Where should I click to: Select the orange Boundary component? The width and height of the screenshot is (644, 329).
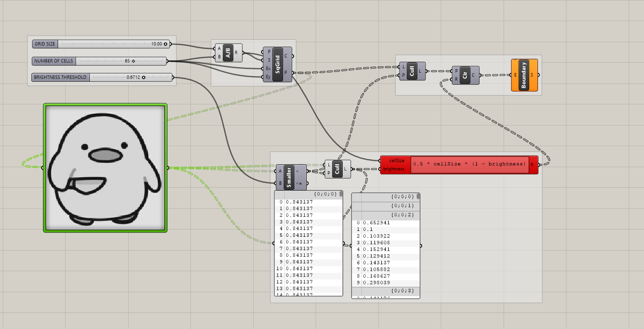524,75
